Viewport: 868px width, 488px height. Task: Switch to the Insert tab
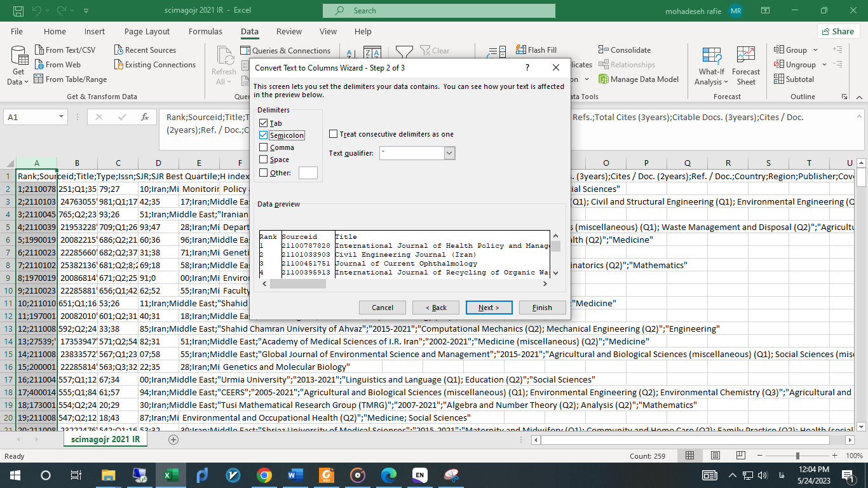tap(95, 31)
